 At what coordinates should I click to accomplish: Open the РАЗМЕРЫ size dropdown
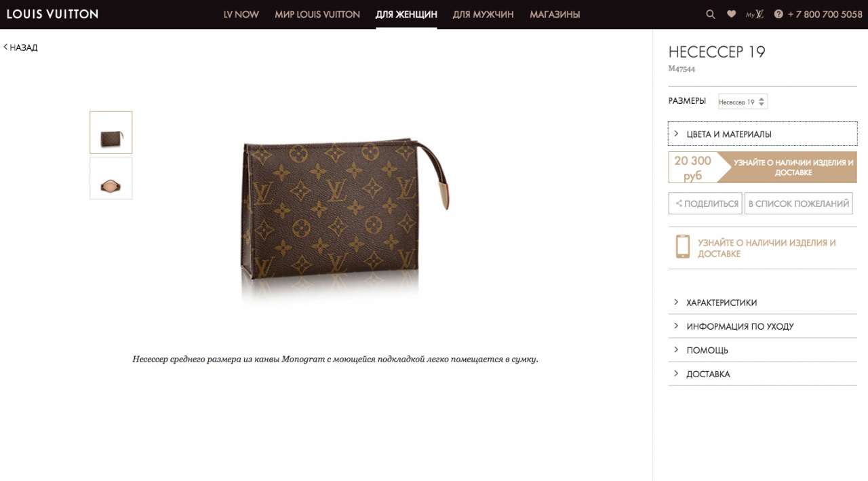743,102
